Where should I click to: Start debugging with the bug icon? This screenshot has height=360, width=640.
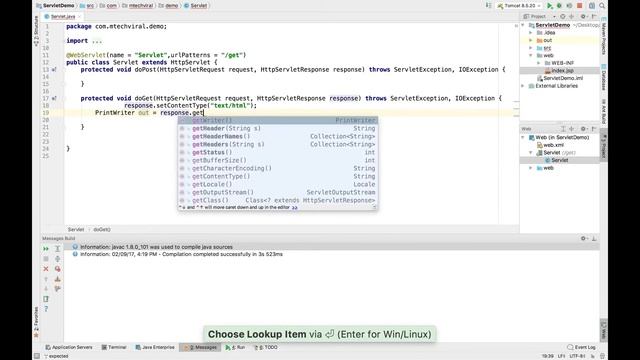coord(559,6)
